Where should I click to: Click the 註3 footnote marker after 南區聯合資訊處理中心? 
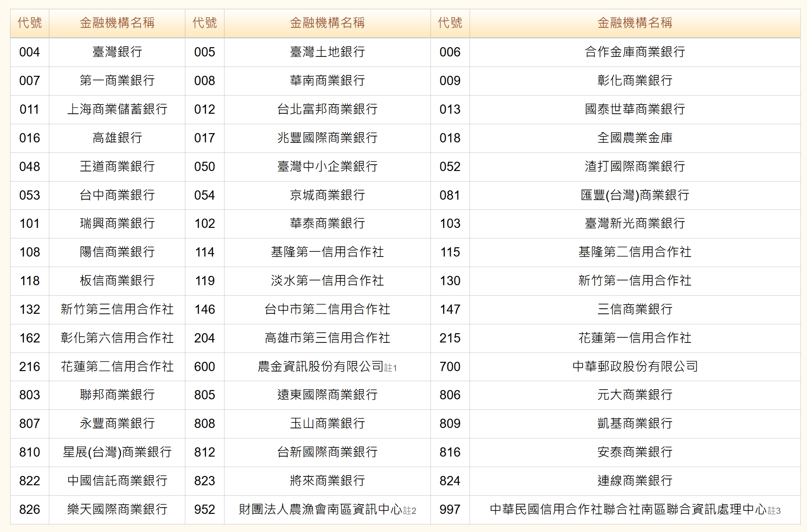[774, 511]
